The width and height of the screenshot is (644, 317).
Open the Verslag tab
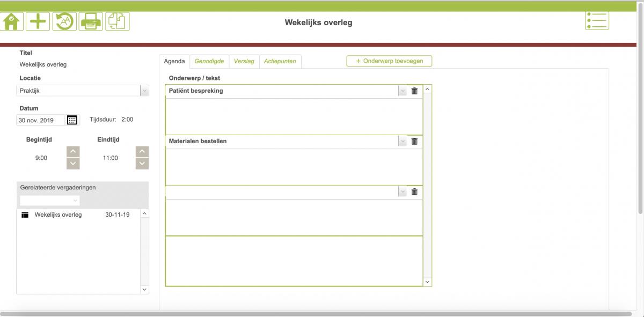tap(244, 61)
